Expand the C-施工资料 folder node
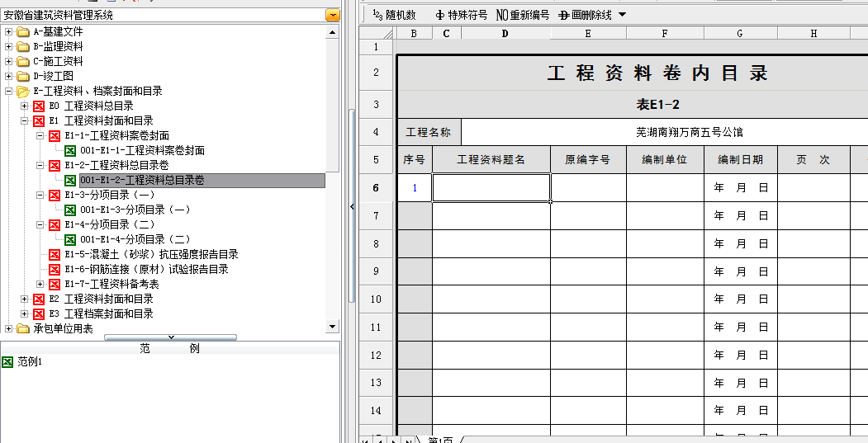Viewport: 868px width, 443px height. [9, 62]
